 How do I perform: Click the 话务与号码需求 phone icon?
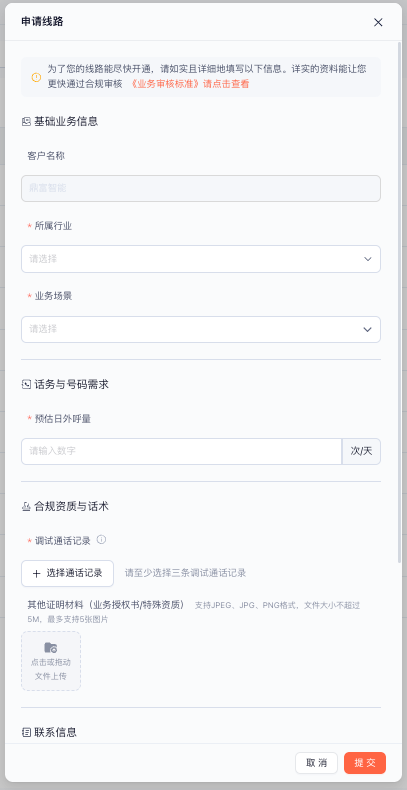click(x=26, y=385)
